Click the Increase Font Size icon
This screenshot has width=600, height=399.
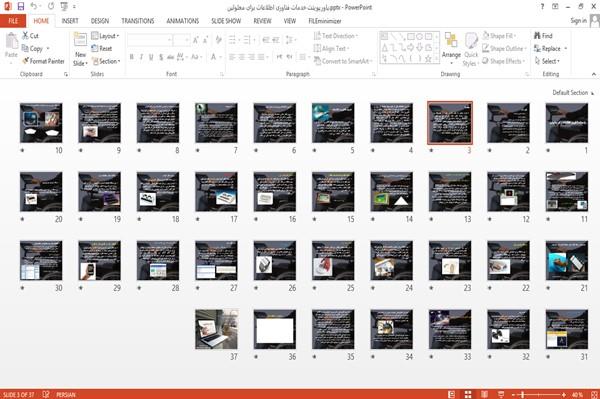(196, 40)
